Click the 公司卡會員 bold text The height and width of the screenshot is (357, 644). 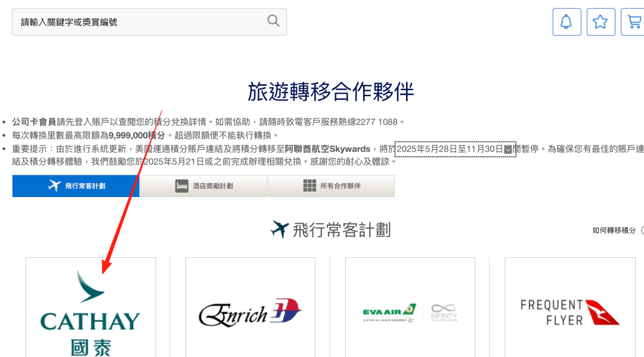coord(33,122)
